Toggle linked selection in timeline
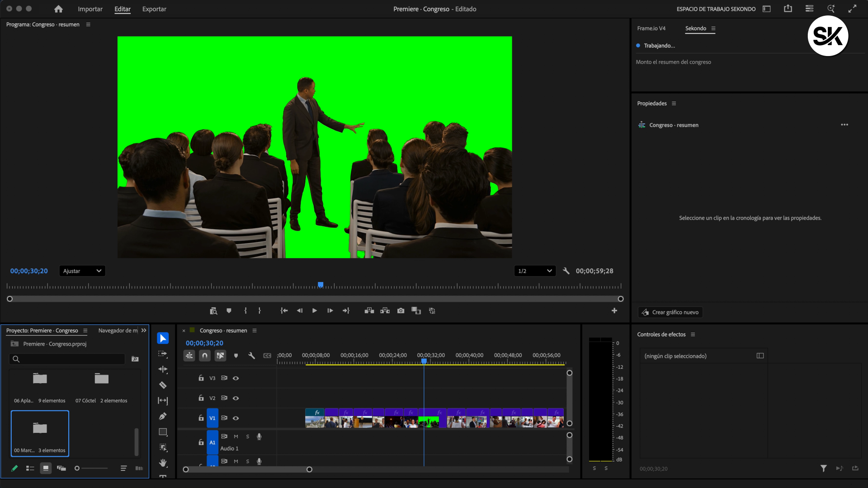This screenshot has height=488, width=868. click(x=220, y=356)
